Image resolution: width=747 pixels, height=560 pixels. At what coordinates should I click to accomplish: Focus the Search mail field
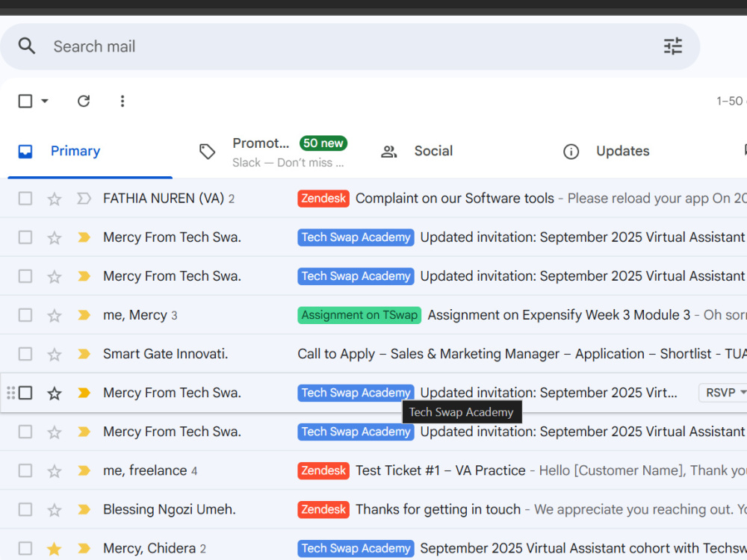350,46
